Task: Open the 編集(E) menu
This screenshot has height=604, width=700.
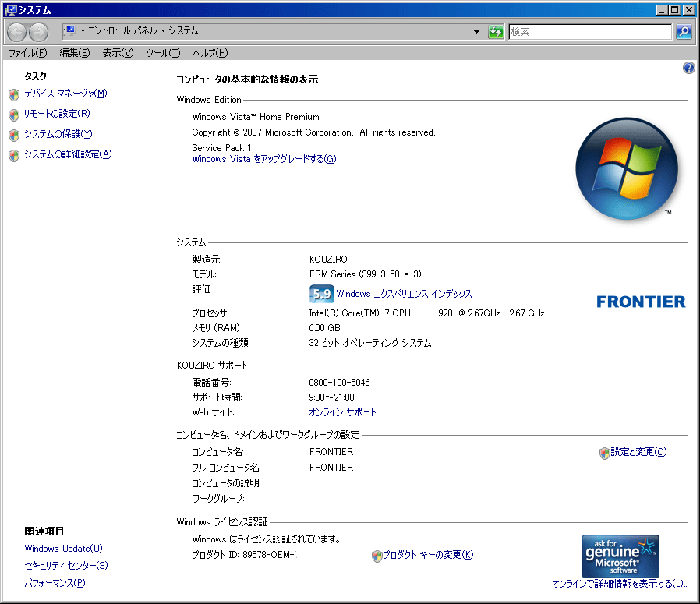Action: click(75, 53)
